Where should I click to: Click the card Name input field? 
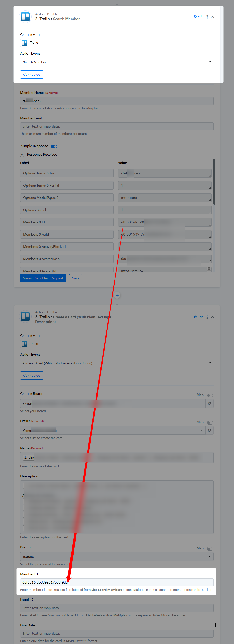[x=117, y=457]
